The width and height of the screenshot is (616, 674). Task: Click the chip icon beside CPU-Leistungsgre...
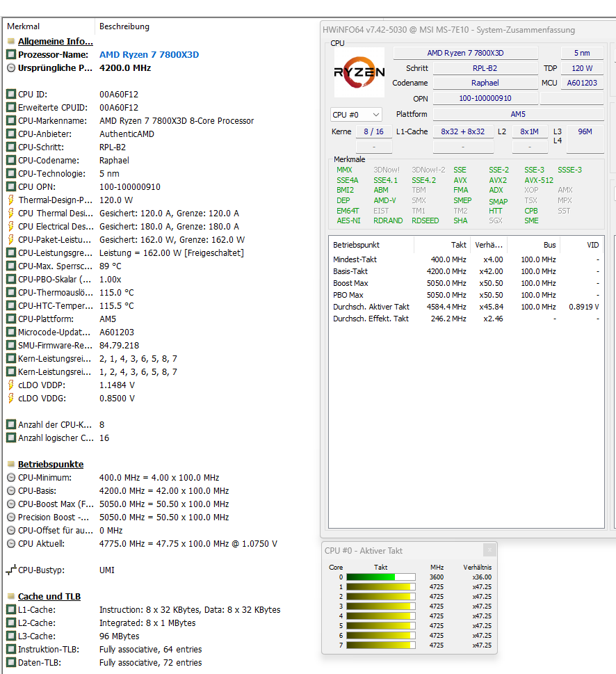tap(11, 252)
